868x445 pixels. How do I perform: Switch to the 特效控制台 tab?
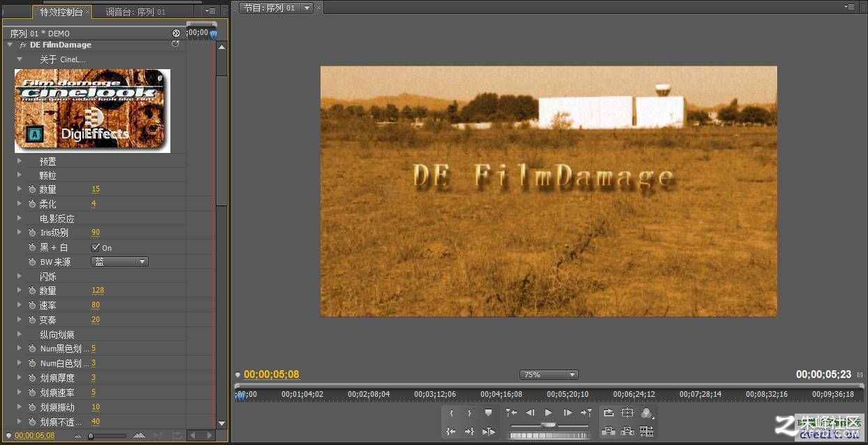pyautogui.click(x=61, y=12)
